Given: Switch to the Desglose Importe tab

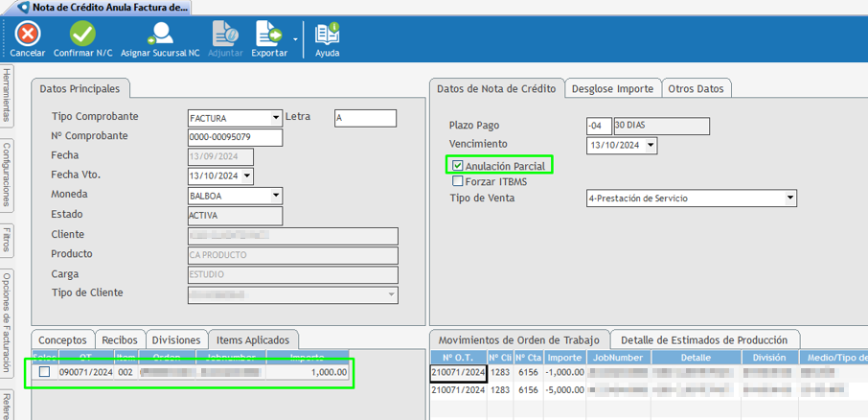Looking at the screenshot, I should [612, 88].
